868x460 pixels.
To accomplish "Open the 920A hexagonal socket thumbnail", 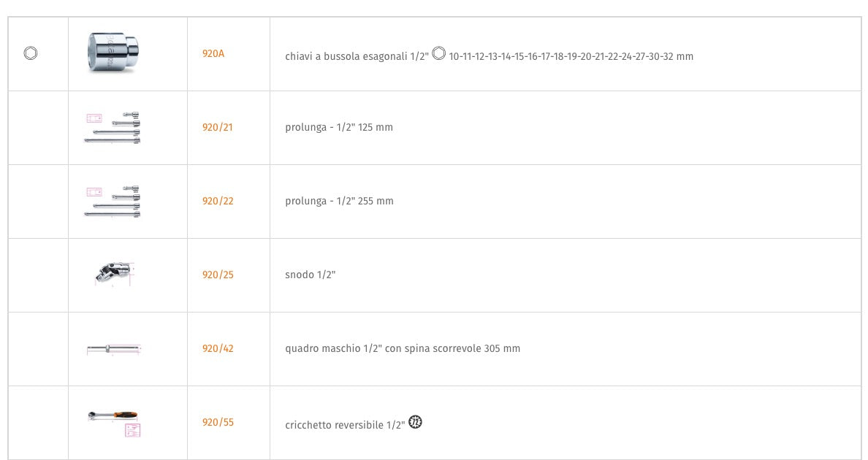I will pyautogui.click(x=113, y=53).
